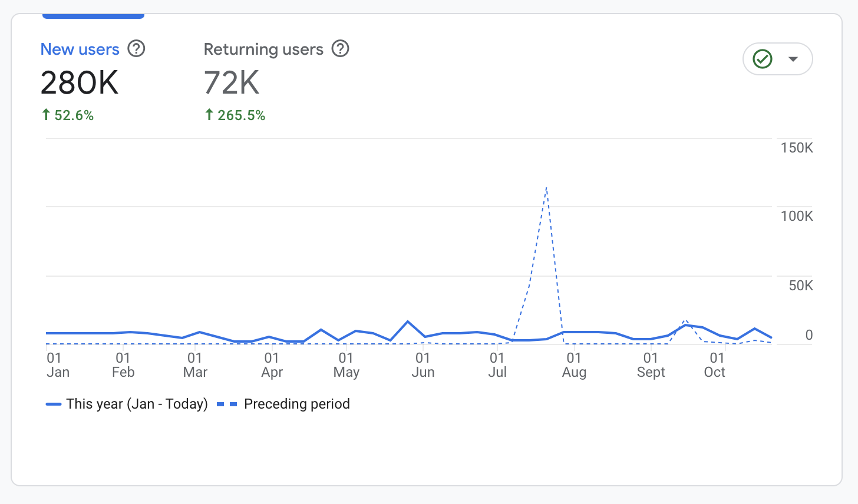The height and width of the screenshot is (504, 858).
Task: Click the 01 Jul axis label
Action: pos(497,365)
